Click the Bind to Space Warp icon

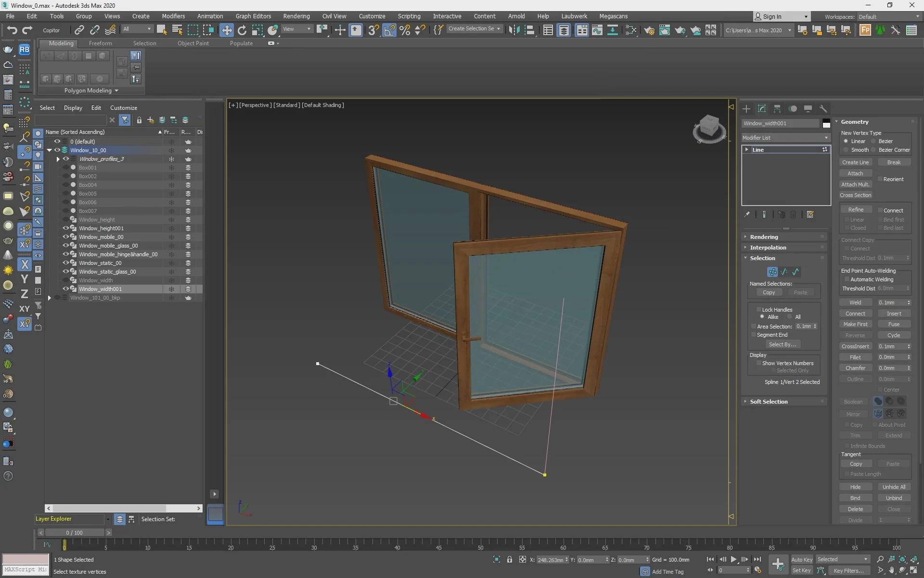[110, 30]
